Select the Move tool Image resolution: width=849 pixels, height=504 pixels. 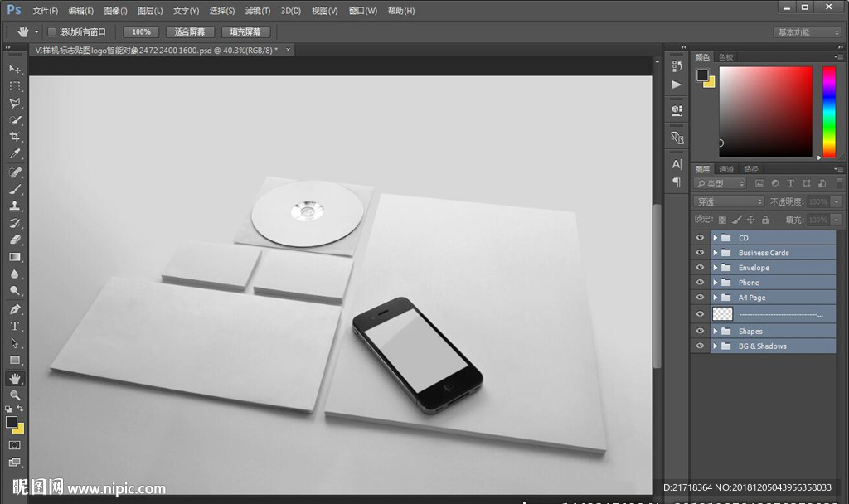point(15,69)
